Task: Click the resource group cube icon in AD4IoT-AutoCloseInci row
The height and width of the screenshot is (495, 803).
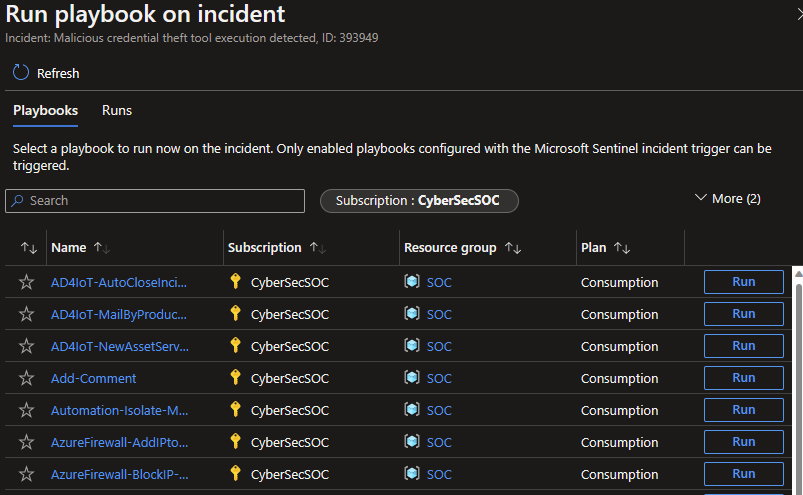Action: tap(412, 281)
